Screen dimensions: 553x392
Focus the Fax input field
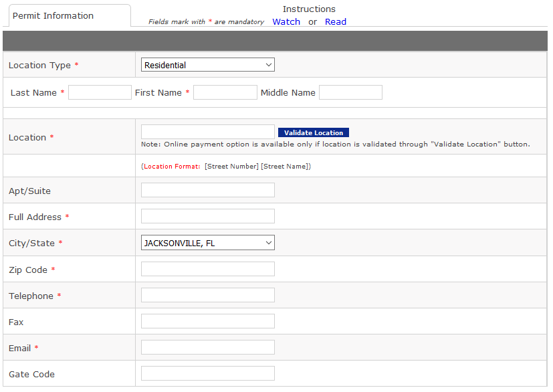(208, 322)
